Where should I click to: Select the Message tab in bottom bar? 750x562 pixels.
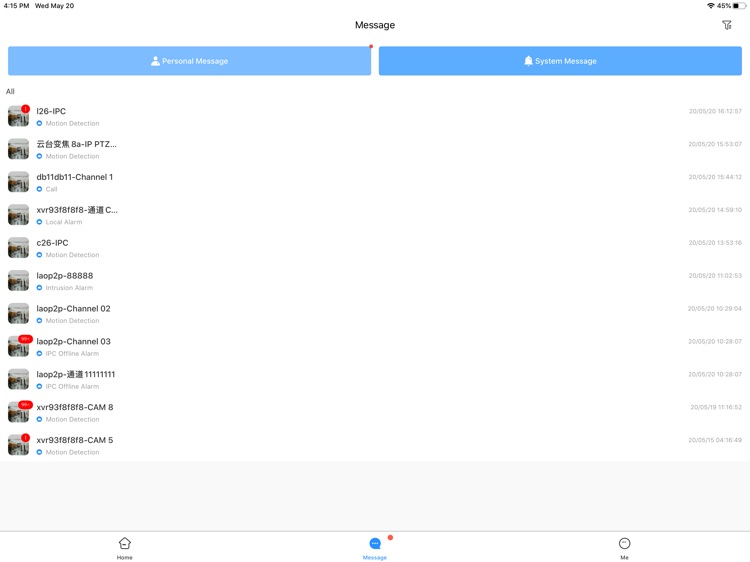[x=375, y=548]
